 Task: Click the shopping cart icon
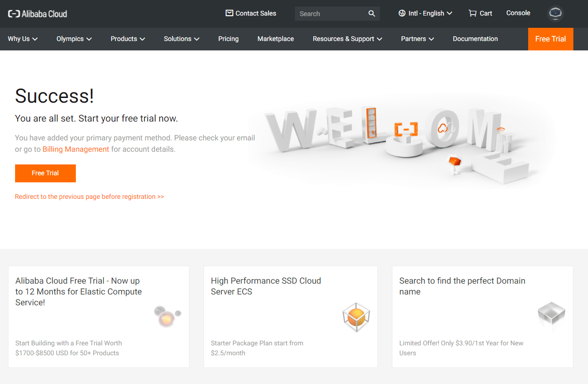point(472,13)
